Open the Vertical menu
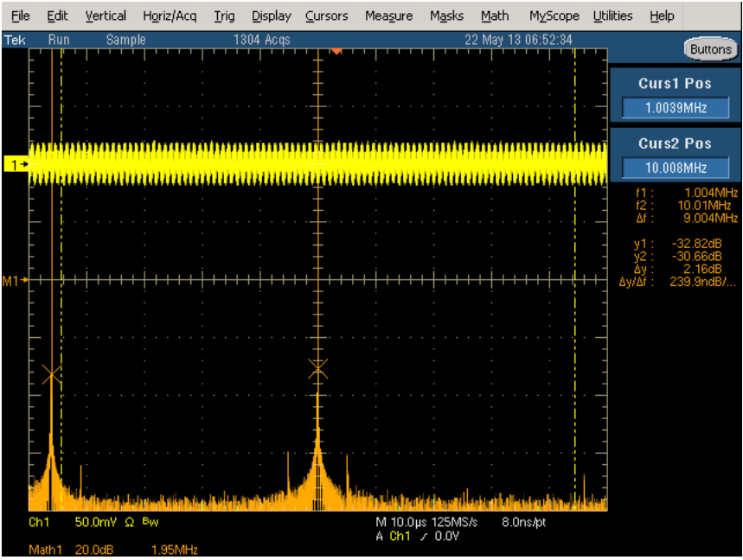743x560 pixels. 106,16
